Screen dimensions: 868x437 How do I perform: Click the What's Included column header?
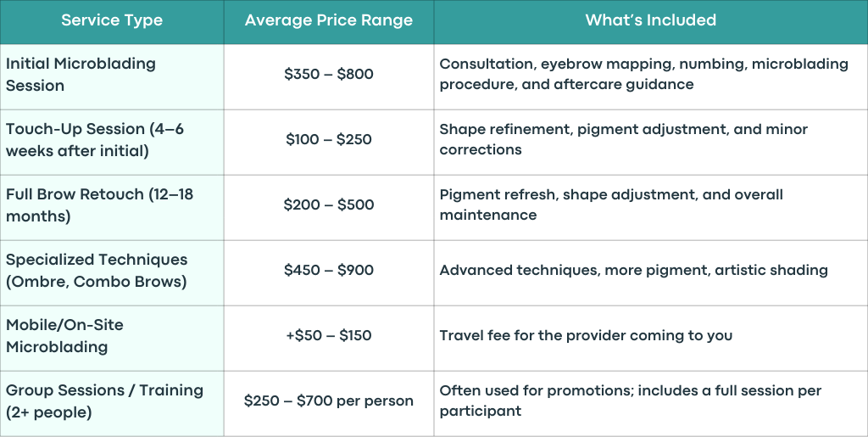pyautogui.click(x=651, y=21)
